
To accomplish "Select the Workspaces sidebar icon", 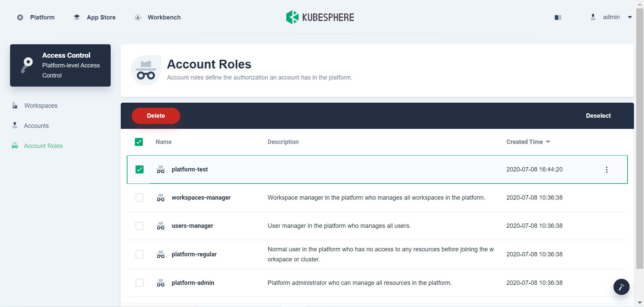I will [x=14, y=105].
